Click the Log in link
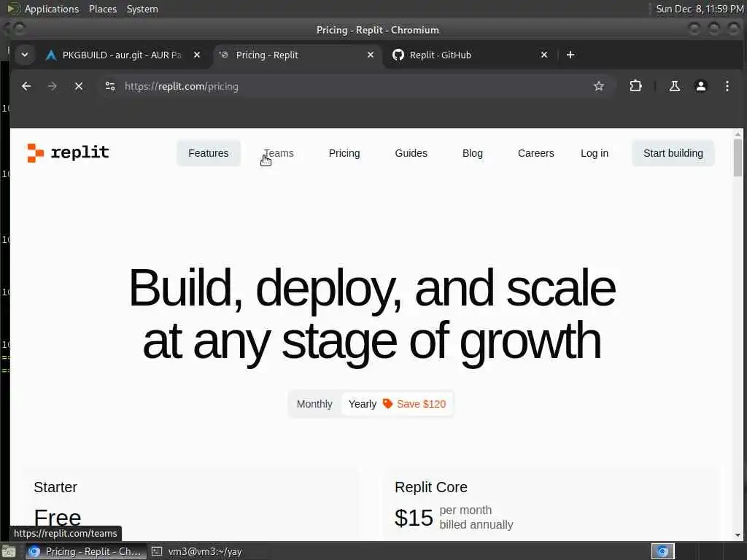 (x=594, y=153)
